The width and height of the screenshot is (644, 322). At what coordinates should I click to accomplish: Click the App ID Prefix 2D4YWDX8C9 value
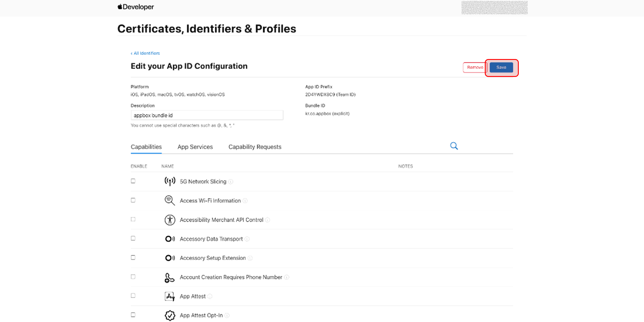pyautogui.click(x=330, y=95)
